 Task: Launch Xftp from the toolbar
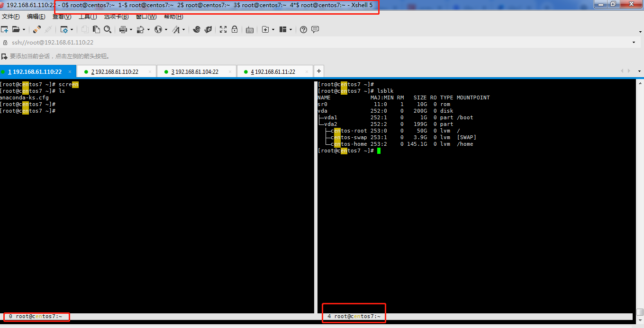[x=208, y=29]
